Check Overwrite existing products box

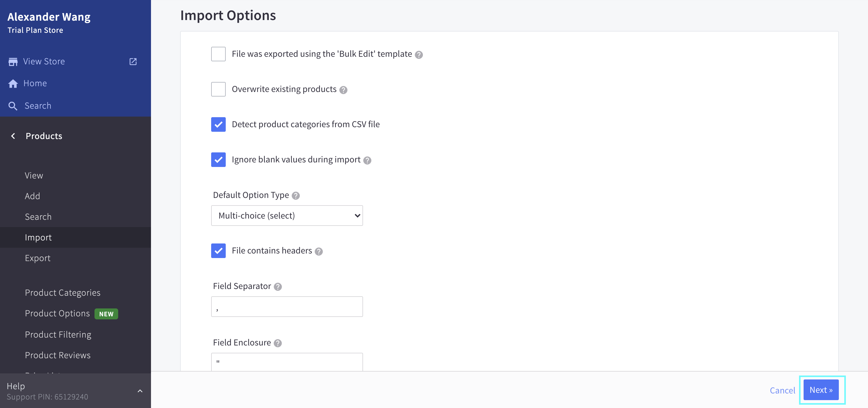(218, 89)
